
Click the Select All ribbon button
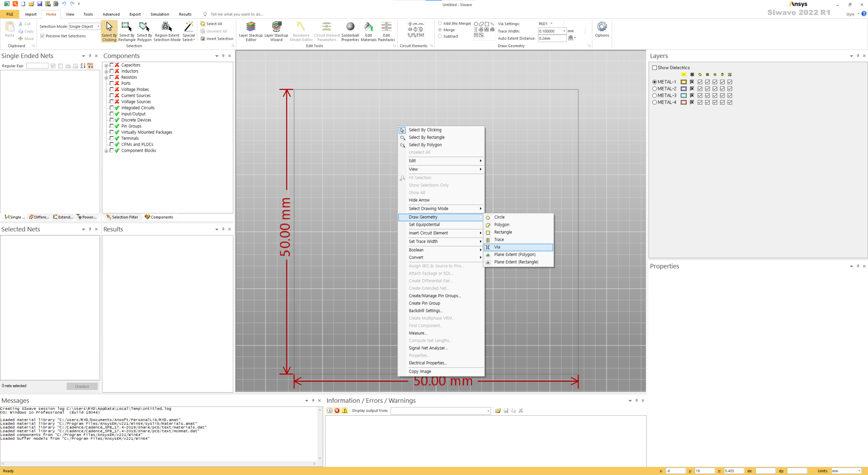coord(211,24)
